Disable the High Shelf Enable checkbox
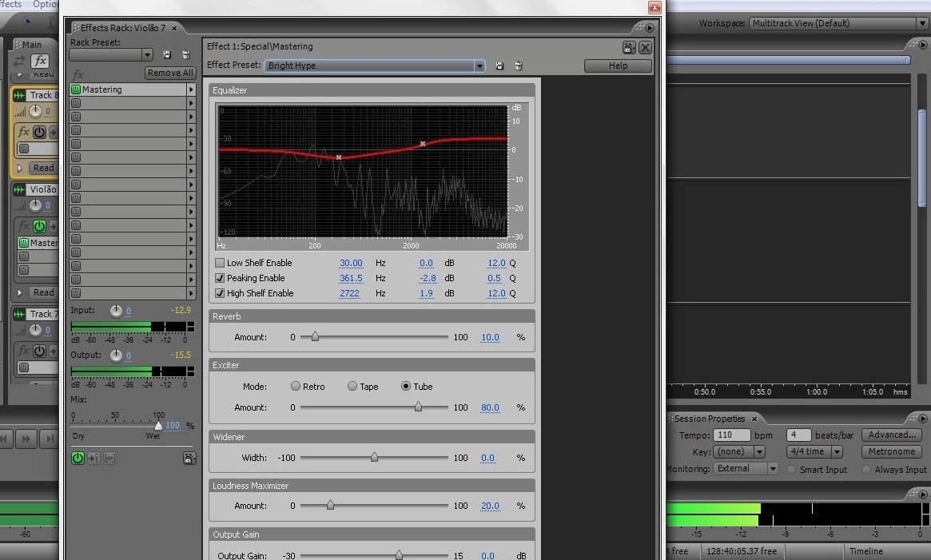The image size is (931, 560). 220,293
